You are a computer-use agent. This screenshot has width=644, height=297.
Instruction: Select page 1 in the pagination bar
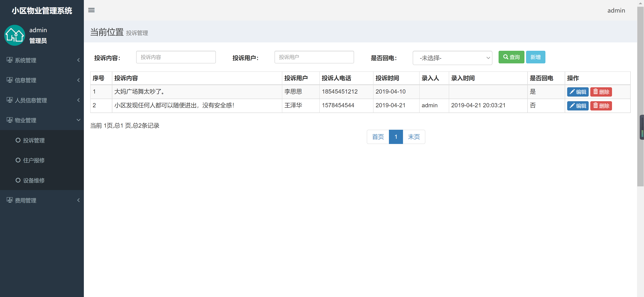tap(396, 137)
